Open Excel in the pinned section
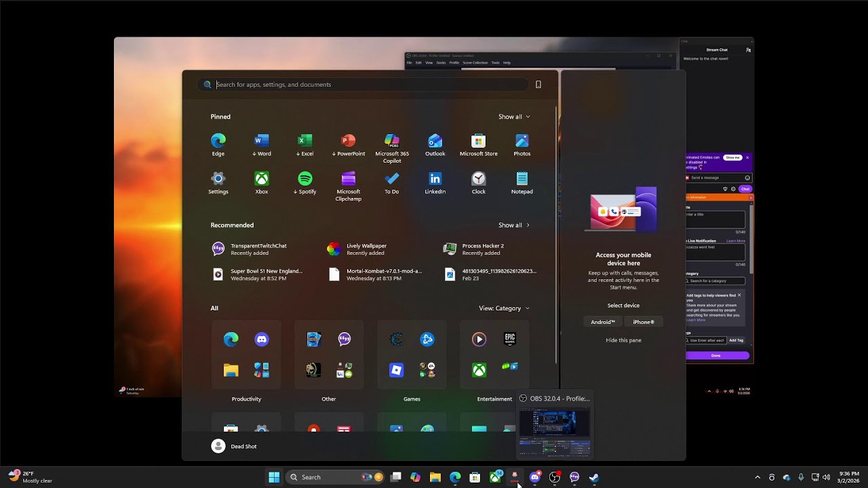The width and height of the screenshot is (868, 488). [305, 144]
